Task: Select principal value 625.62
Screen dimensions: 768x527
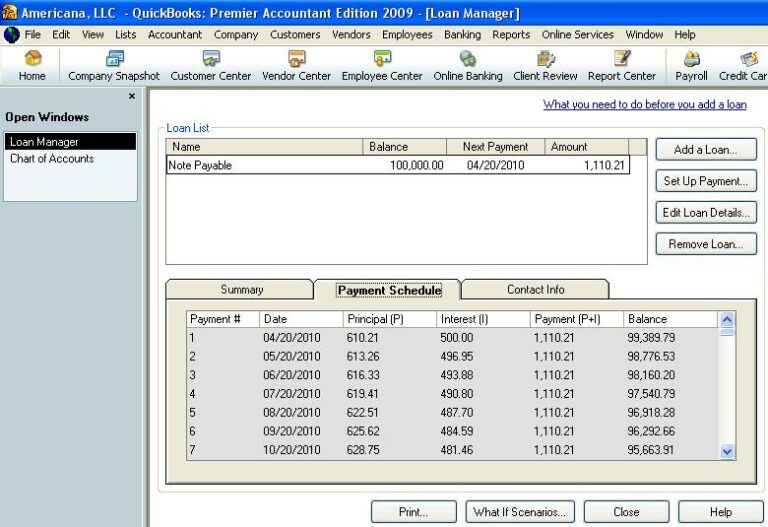Action: click(363, 431)
